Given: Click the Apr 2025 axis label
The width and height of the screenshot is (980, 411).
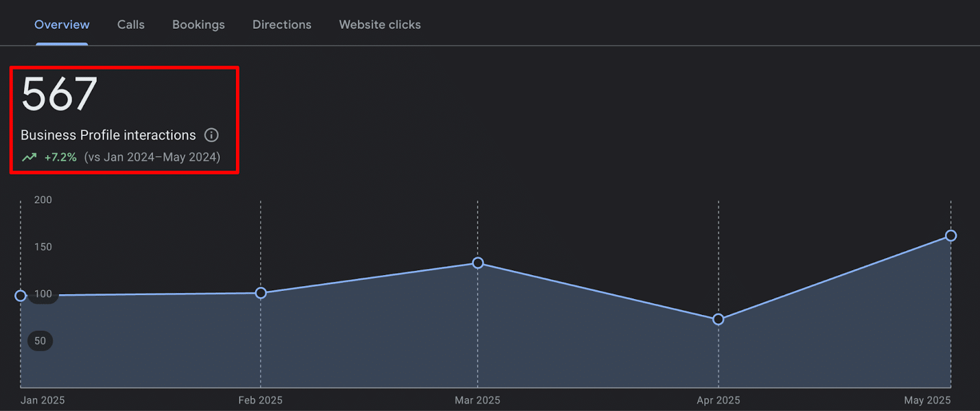Looking at the screenshot, I should coord(718,400).
